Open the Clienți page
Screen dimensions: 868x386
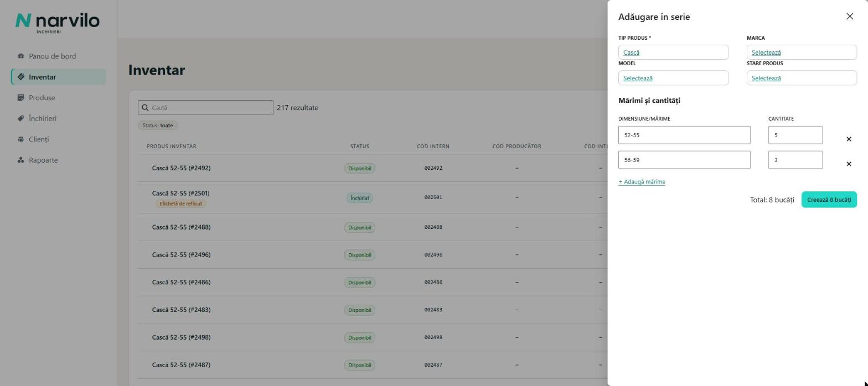[59, 139]
